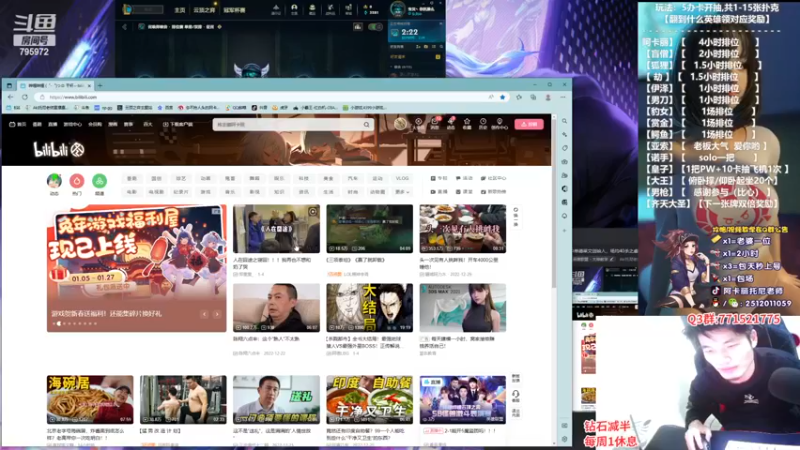Click carousel pagination dots
The image size is (800, 450).
(74, 323)
